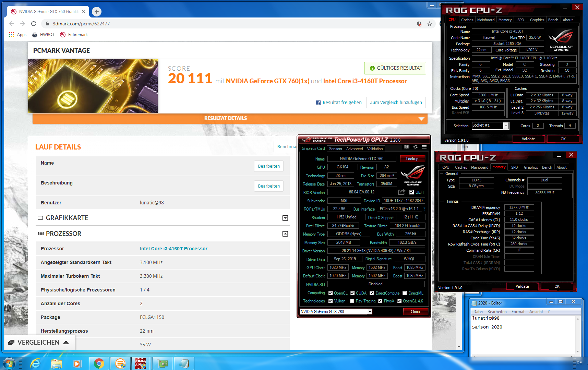The width and height of the screenshot is (588, 370).
Task: Toggle the Ray Tracing checkbox
Action: click(x=352, y=301)
